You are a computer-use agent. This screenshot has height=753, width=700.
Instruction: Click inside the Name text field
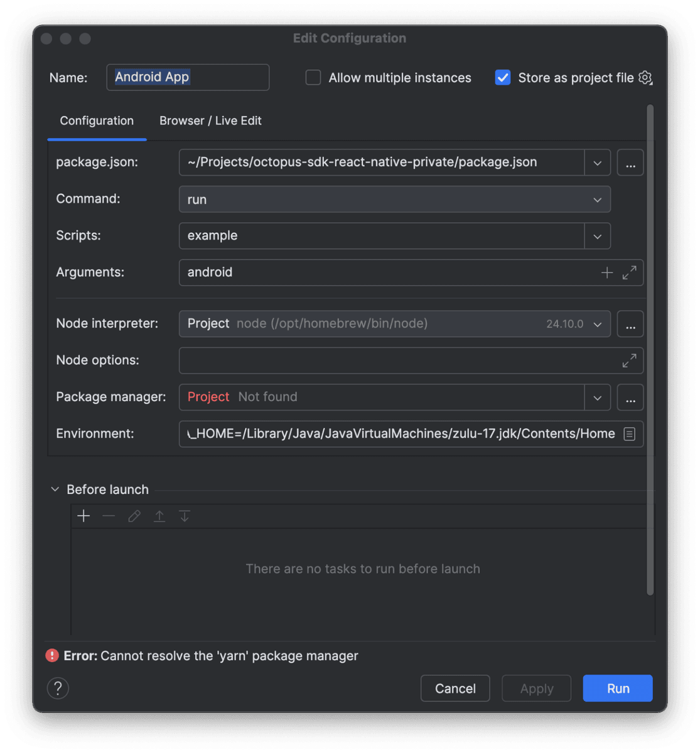click(188, 77)
